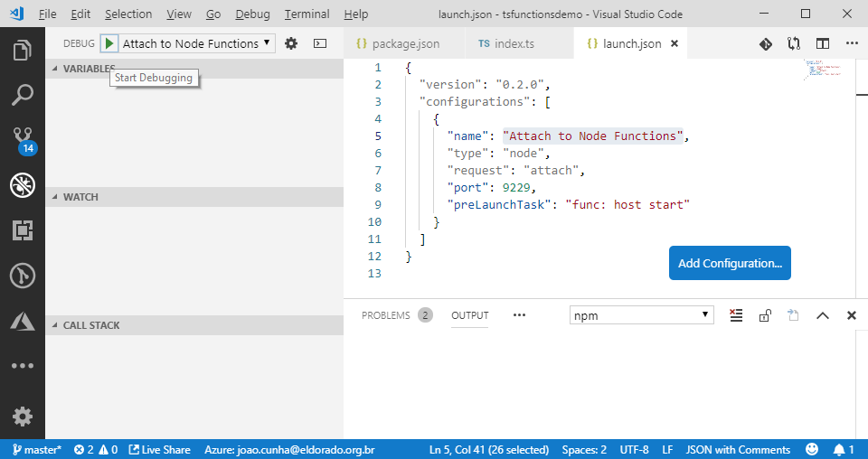Open the Debug Console icon

(320, 43)
